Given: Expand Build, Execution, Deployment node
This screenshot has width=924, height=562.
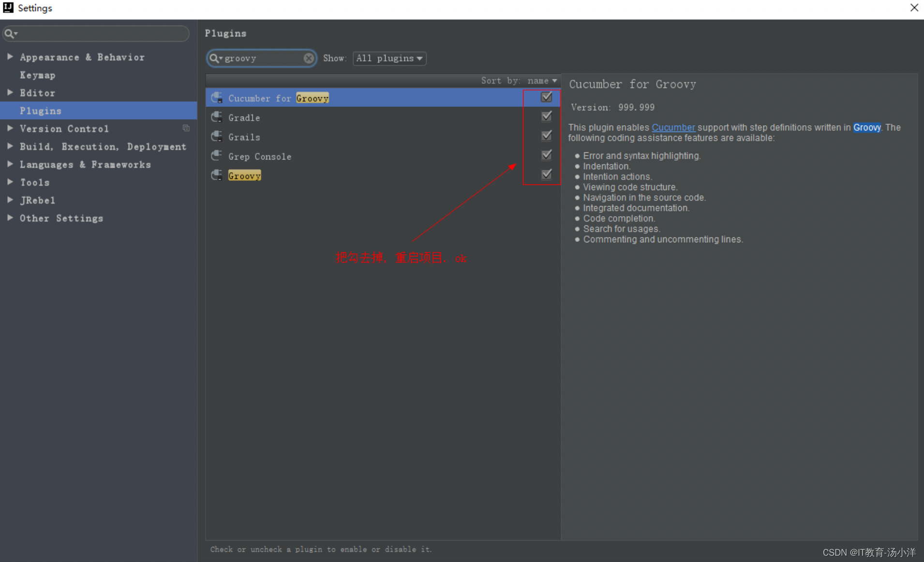Looking at the screenshot, I should point(10,146).
